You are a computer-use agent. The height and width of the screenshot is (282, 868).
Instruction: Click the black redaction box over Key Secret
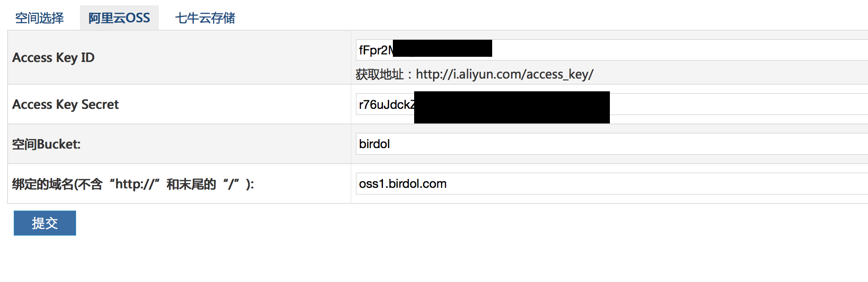(512, 107)
